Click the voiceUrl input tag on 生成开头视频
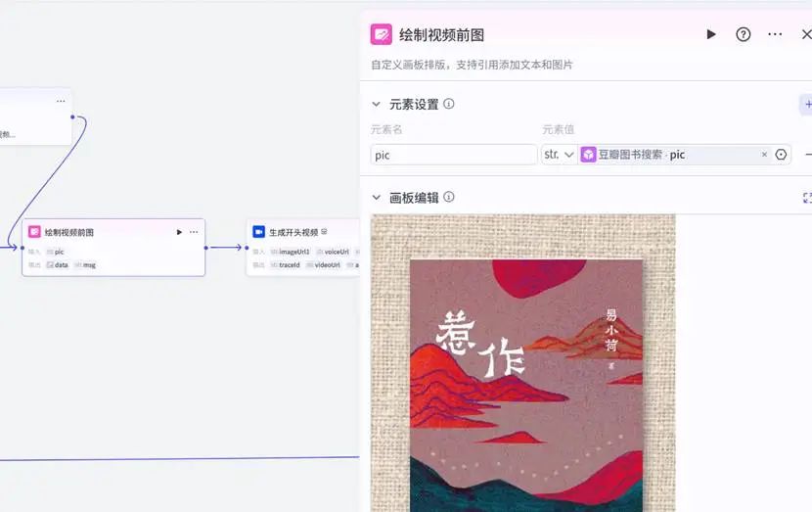This screenshot has width=812, height=512. (333, 252)
